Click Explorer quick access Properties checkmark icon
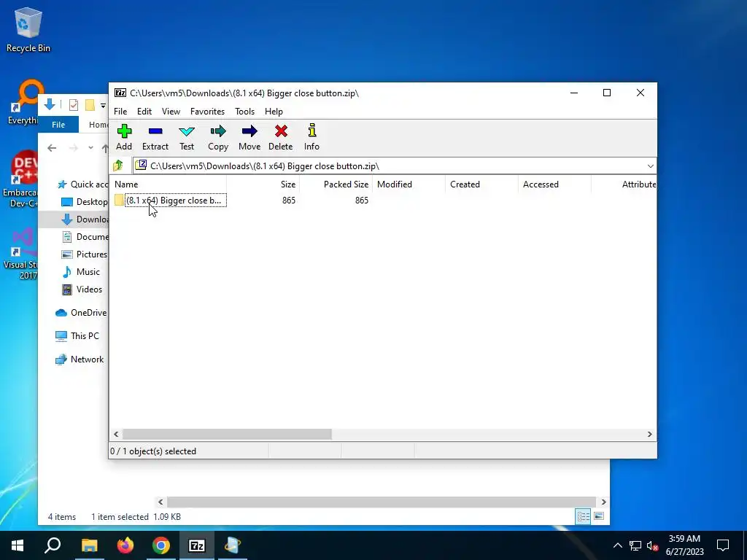Image resolution: width=747 pixels, height=560 pixels. (x=74, y=105)
